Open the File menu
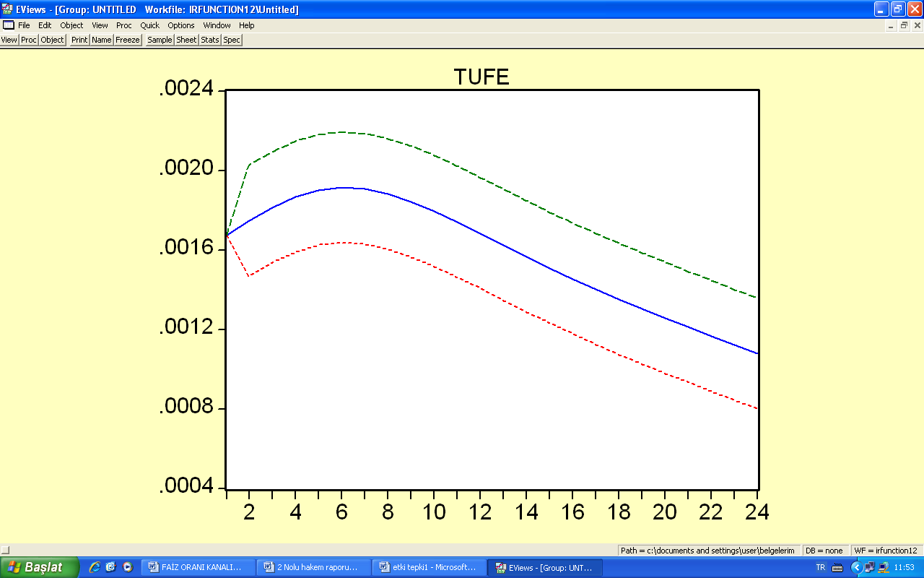The height and width of the screenshot is (578, 924). tap(24, 25)
